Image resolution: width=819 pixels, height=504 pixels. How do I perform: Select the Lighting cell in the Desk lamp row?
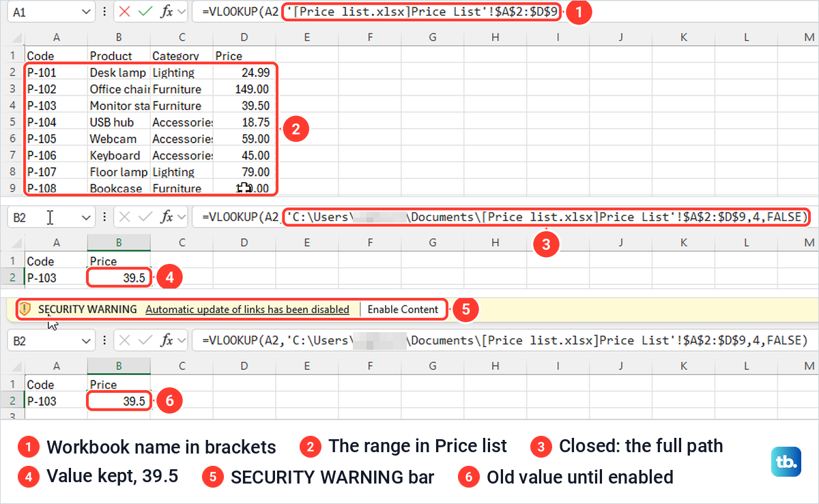click(182, 72)
